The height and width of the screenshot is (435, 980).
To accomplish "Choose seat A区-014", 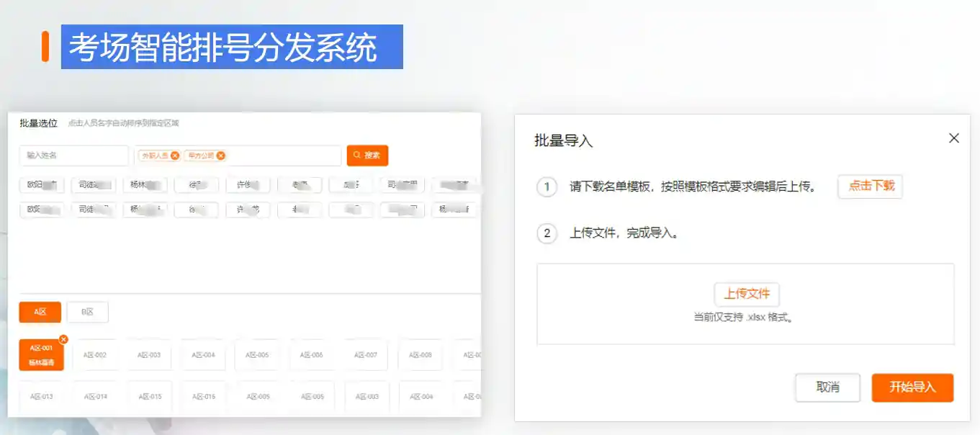I will [x=95, y=397].
